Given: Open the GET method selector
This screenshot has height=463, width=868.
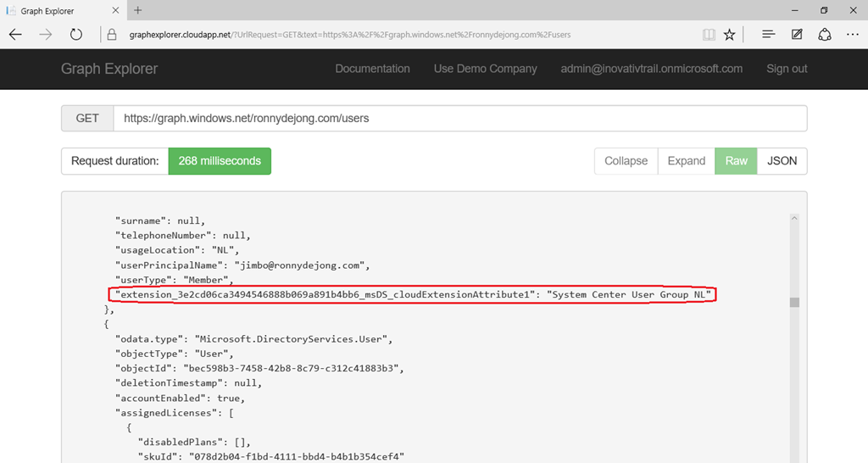Looking at the screenshot, I should point(87,119).
